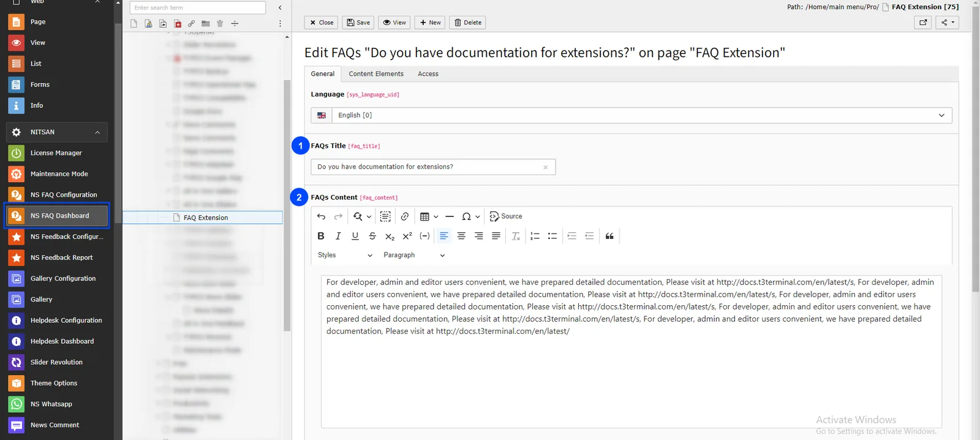
Task: Open the special characters omega icon
Action: [466, 216]
